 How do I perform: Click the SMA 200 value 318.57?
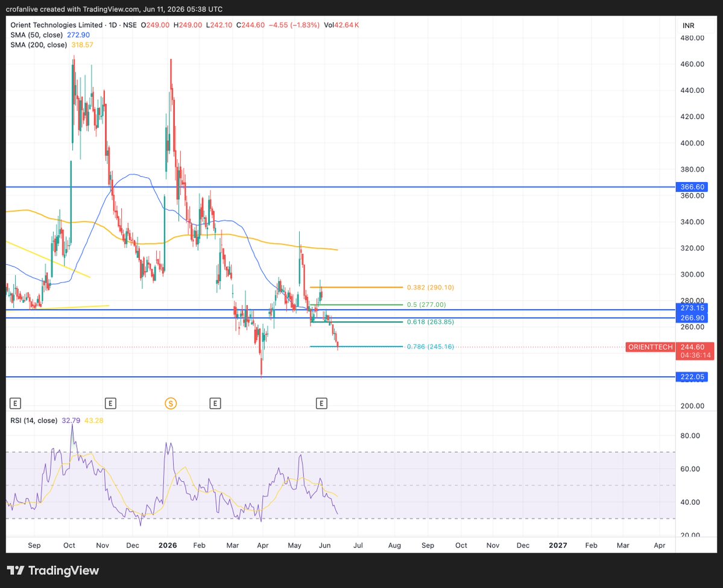click(83, 45)
